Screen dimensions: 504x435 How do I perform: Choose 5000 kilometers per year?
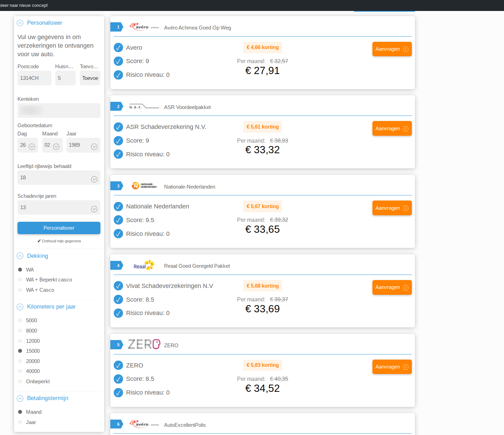20,321
